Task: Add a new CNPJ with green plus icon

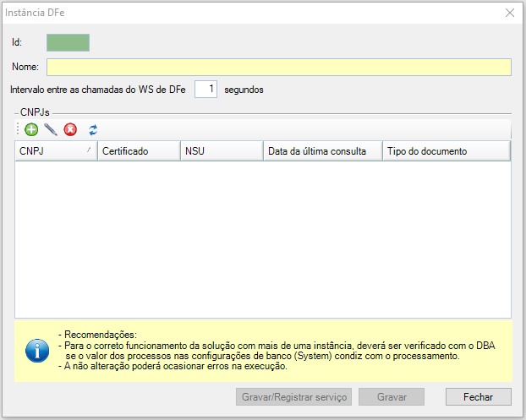Action: [x=31, y=130]
